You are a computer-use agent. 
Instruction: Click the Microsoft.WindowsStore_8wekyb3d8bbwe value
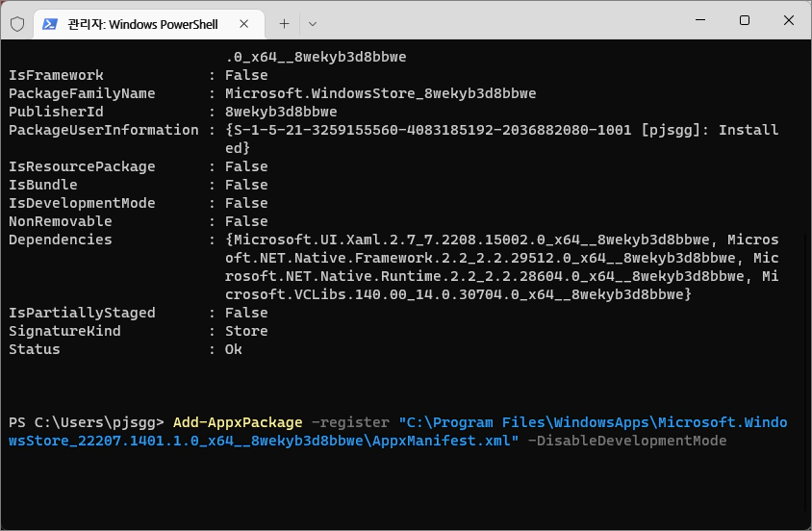[x=381, y=93]
